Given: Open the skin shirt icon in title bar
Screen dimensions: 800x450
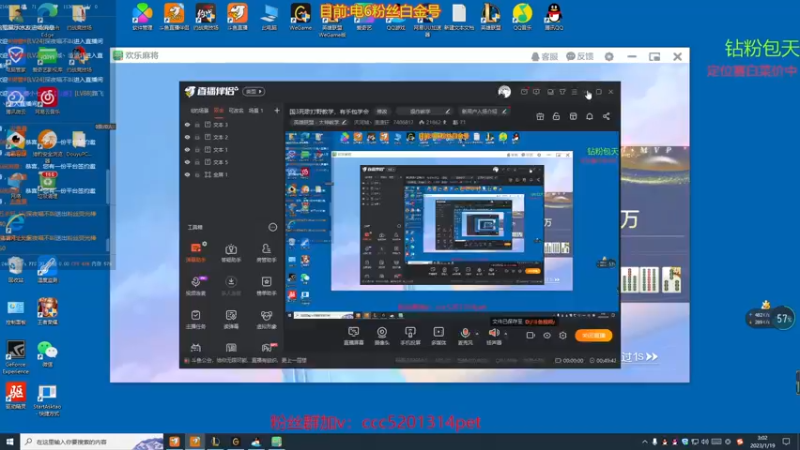Looking at the screenshot, I should coord(562,92).
